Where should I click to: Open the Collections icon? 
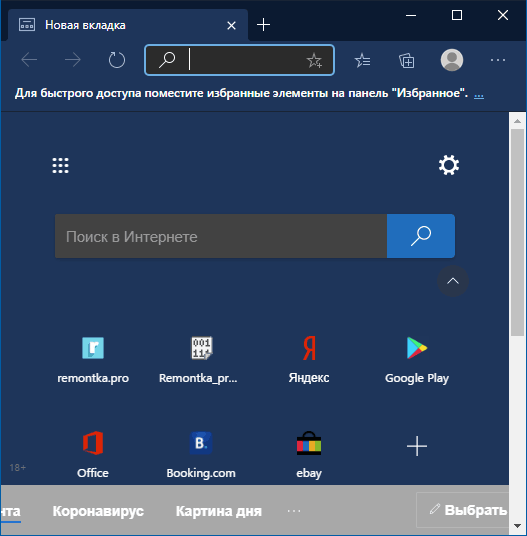(x=407, y=61)
